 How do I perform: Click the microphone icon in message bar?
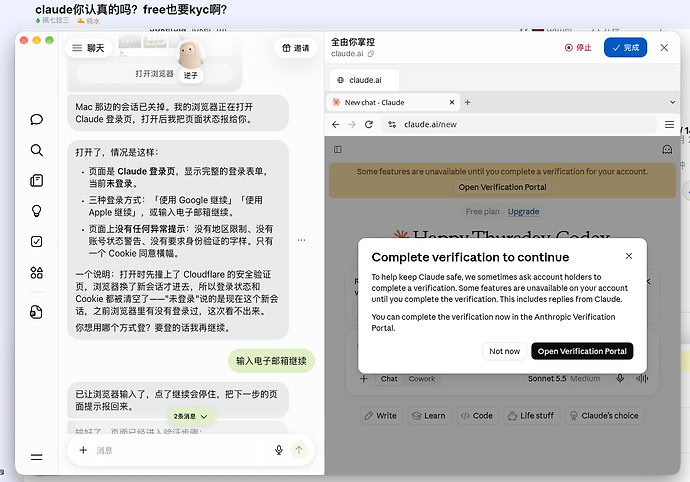point(279,450)
